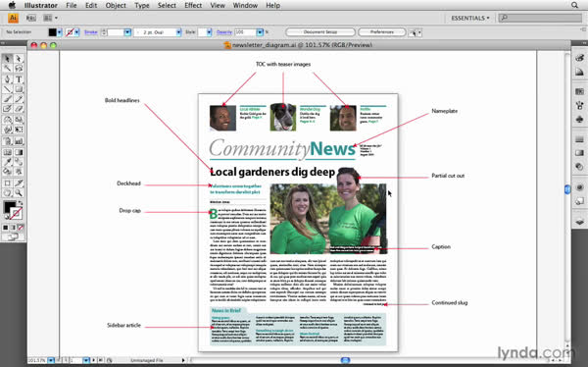Select the Pen tool
Screen dimensions: 588x367
pyautogui.click(x=7, y=79)
